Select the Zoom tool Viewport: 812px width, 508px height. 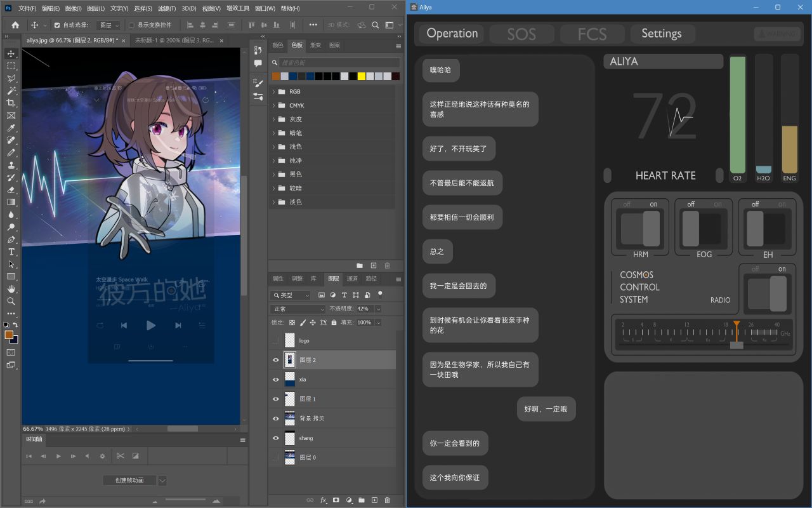pyautogui.click(x=11, y=302)
